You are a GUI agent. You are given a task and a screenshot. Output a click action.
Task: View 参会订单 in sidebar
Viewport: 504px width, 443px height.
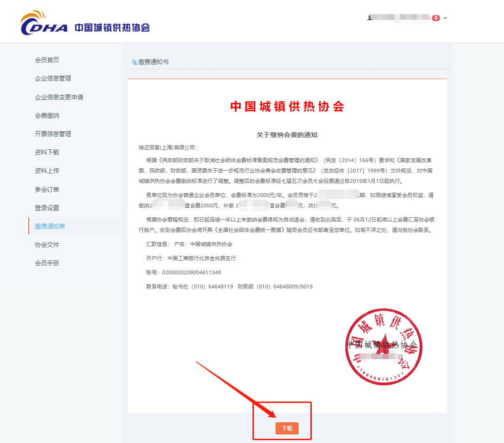coord(47,189)
